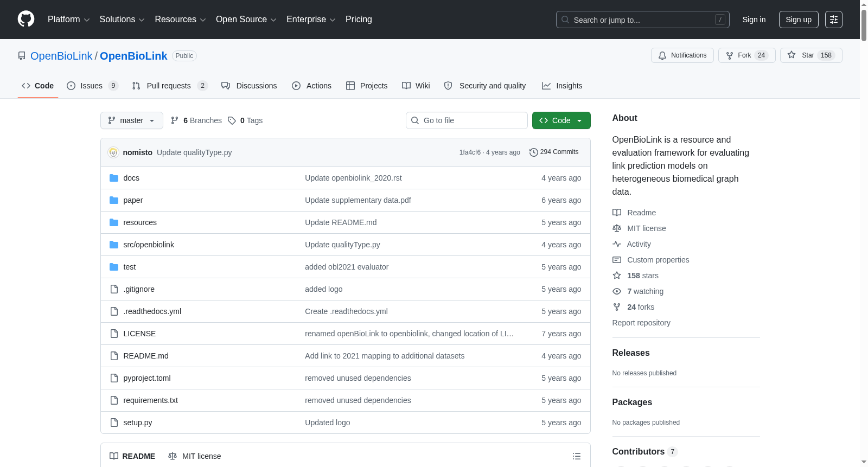Open the Actions tab
868x467 pixels.
point(311,86)
